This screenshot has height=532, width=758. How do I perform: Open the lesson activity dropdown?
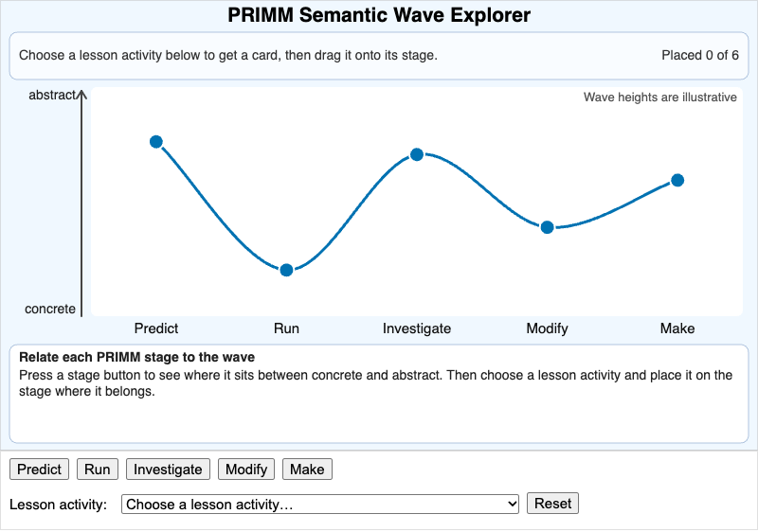(x=320, y=504)
